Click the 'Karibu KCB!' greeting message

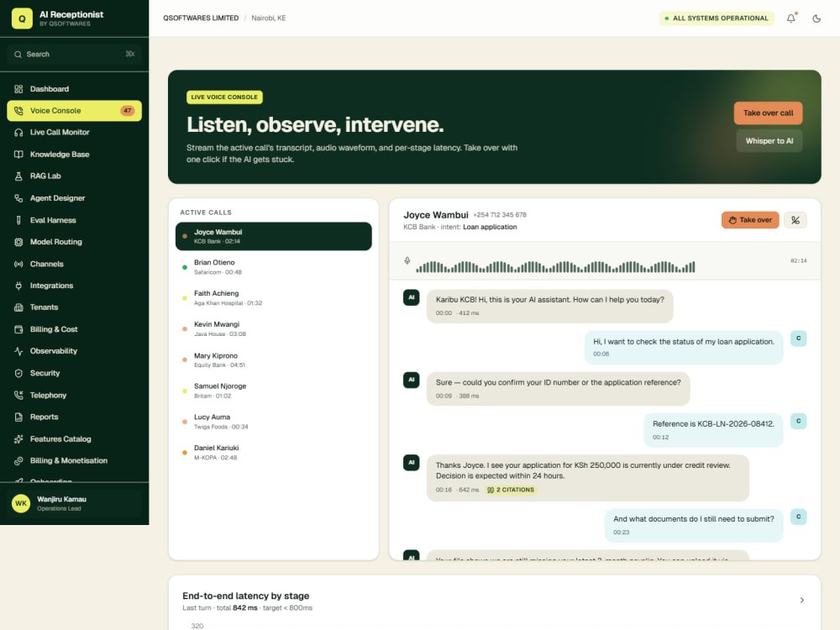[549, 306]
